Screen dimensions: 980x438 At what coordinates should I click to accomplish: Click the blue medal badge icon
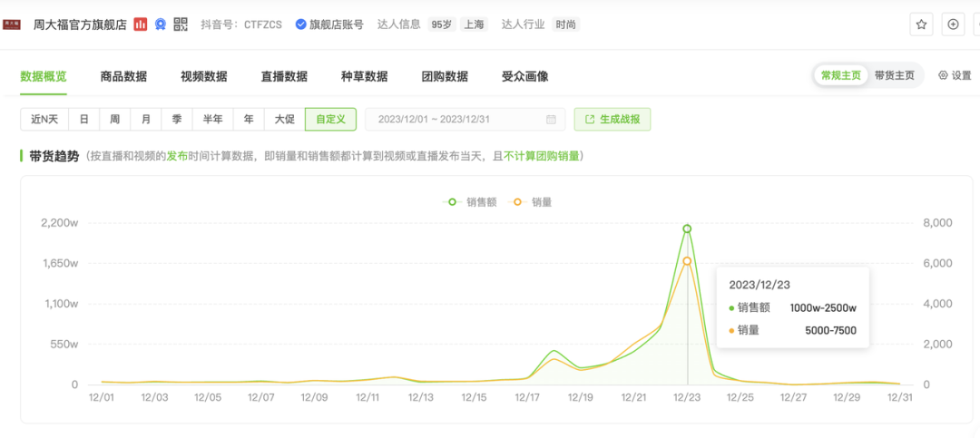[x=161, y=24]
